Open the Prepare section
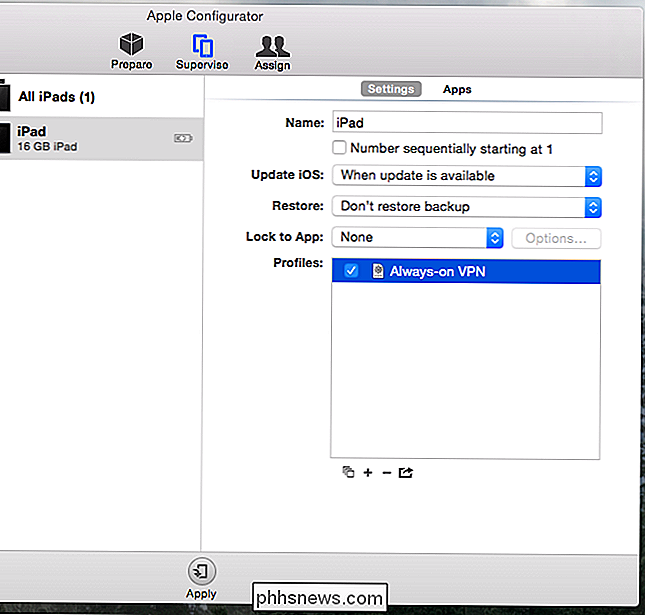The width and height of the screenshot is (645, 615). point(131,51)
